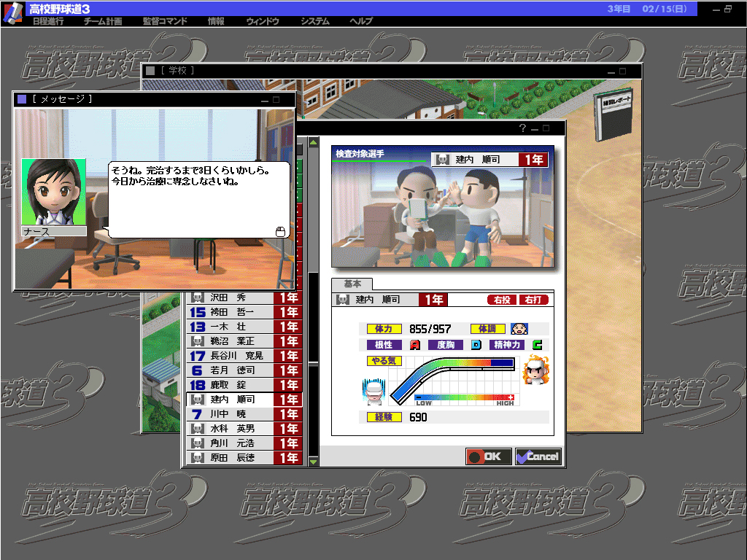This screenshot has height=560, width=747.
Task: Open the システム menu
Action: pyautogui.click(x=315, y=21)
